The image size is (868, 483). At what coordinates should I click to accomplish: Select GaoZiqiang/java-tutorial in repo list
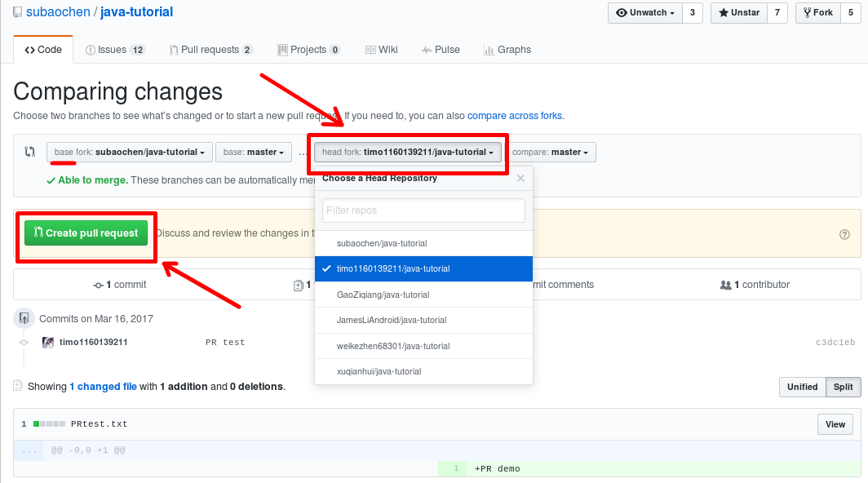423,295
